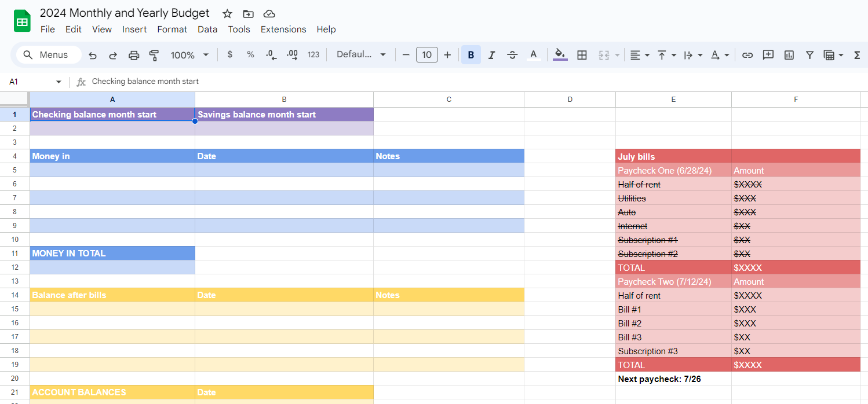The width and height of the screenshot is (868, 404).
Task: Toggle italic formatting button
Action: pos(491,55)
